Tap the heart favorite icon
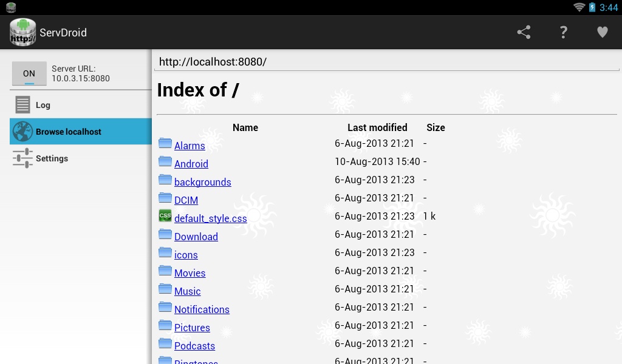The image size is (622, 364). coord(602,32)
